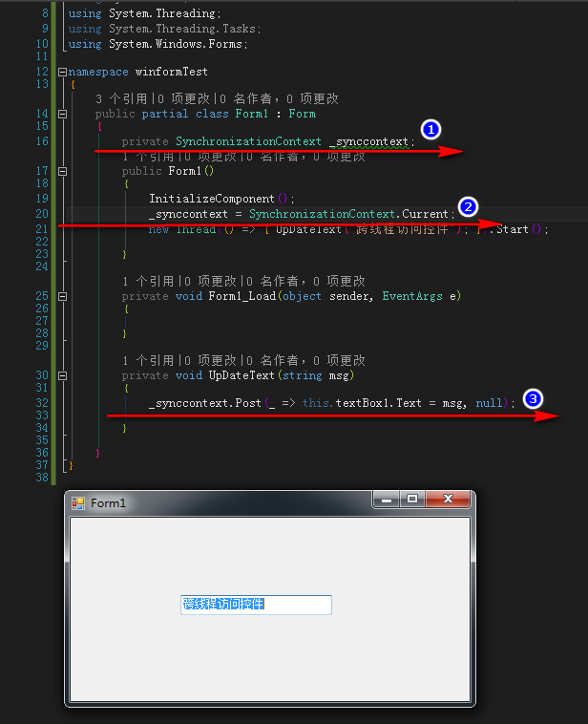588x724 pixels.
Task: Click this.textBox1.Text on line 32
Action: click(362, 404)
